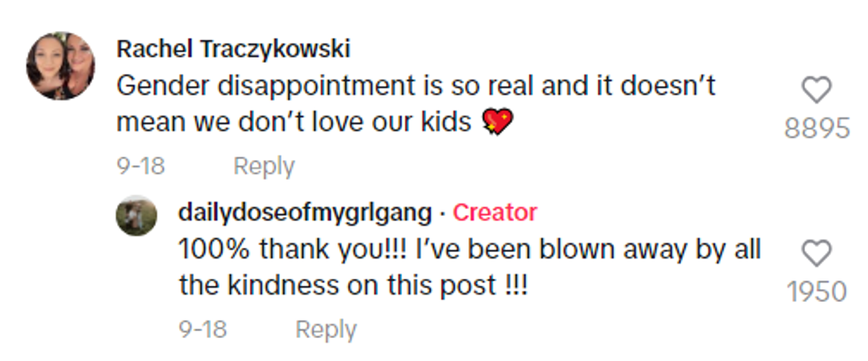Click the 1950 like count
This screenshot has width=868, height=361.
click(x=816, y=292)
